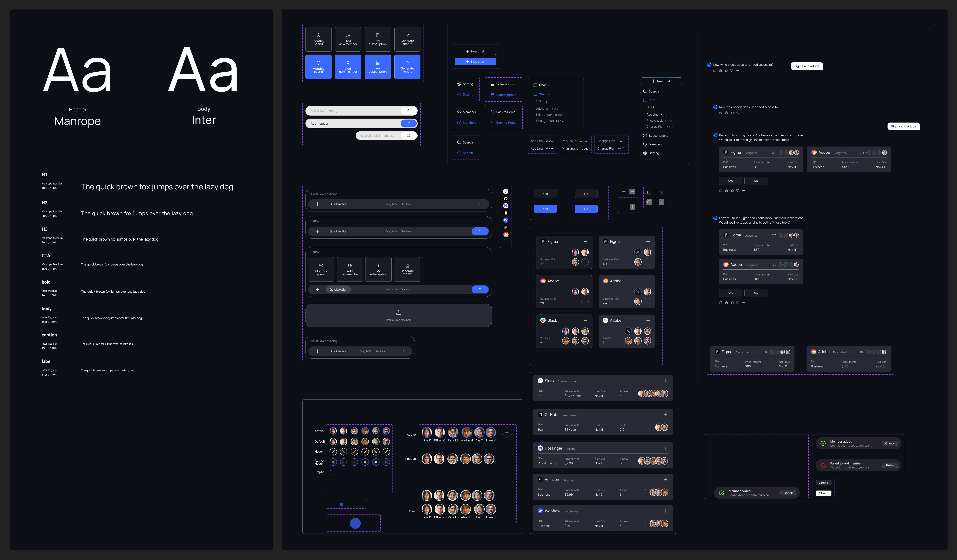957x560 pixels.
Task: Click the GitHub logo in the vertical logo strip
Action: (505, 199)
